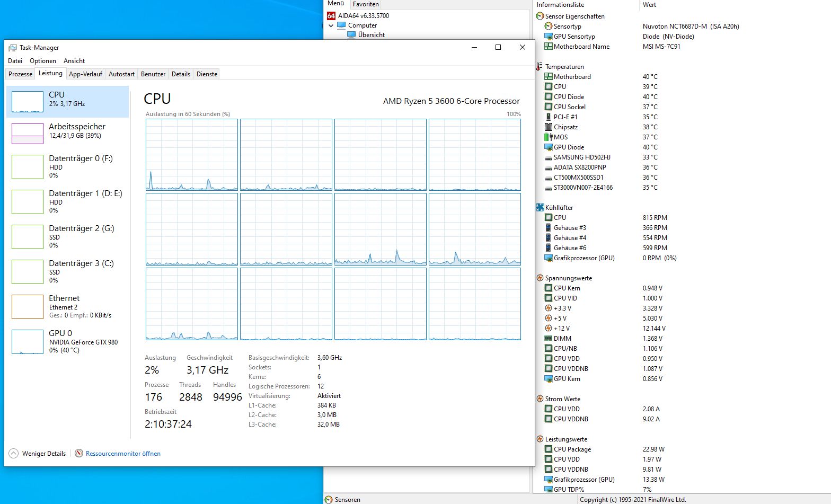Click Spannungswerte section icon
The height and width of the screenshot is (504, 831).
pyautogui.click(x=540, y=278)
